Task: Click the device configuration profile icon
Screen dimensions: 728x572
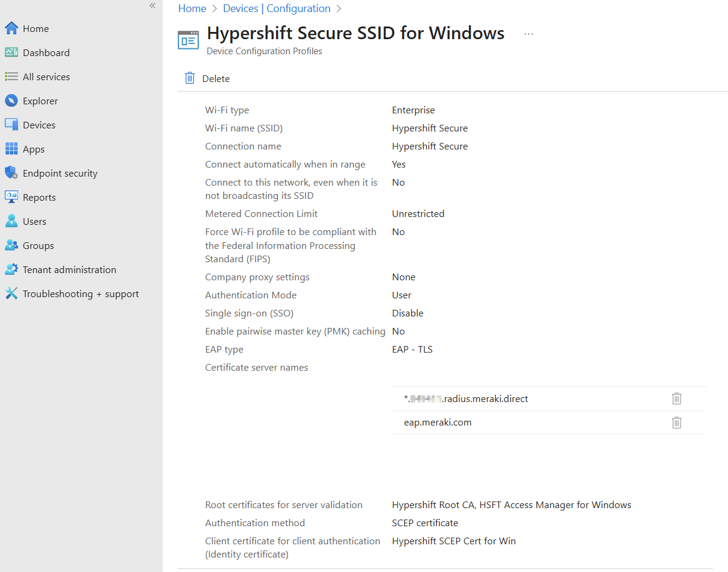Action: [188, 40]
